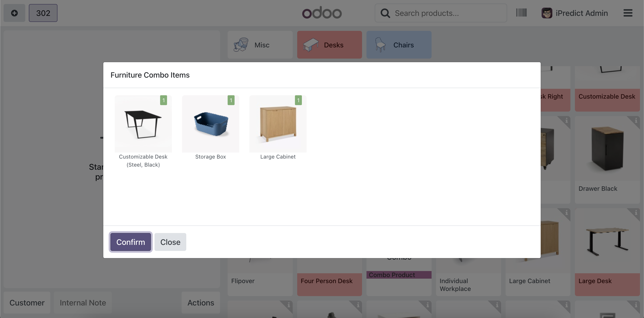Screen dimensions: 644x318
Task: Select Customizable Desk (Steel, Black) combo item
Action: point(143,124)
